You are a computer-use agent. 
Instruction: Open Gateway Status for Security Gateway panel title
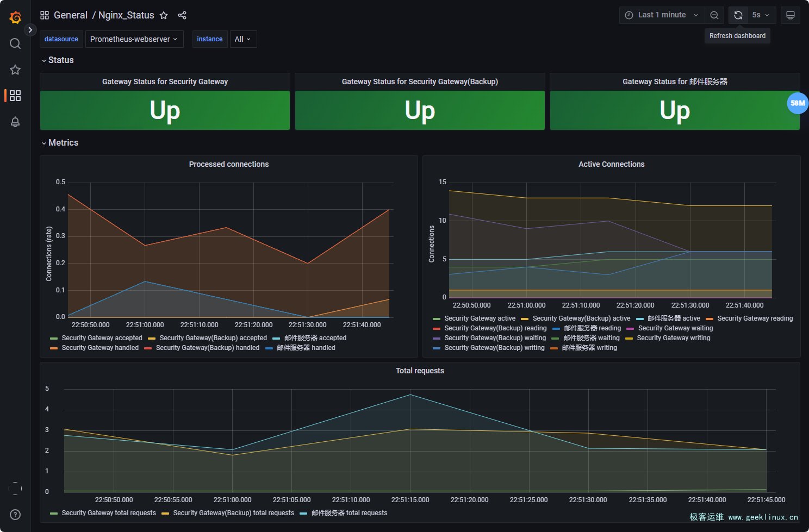pyautogui.click(x=165, y=82)
